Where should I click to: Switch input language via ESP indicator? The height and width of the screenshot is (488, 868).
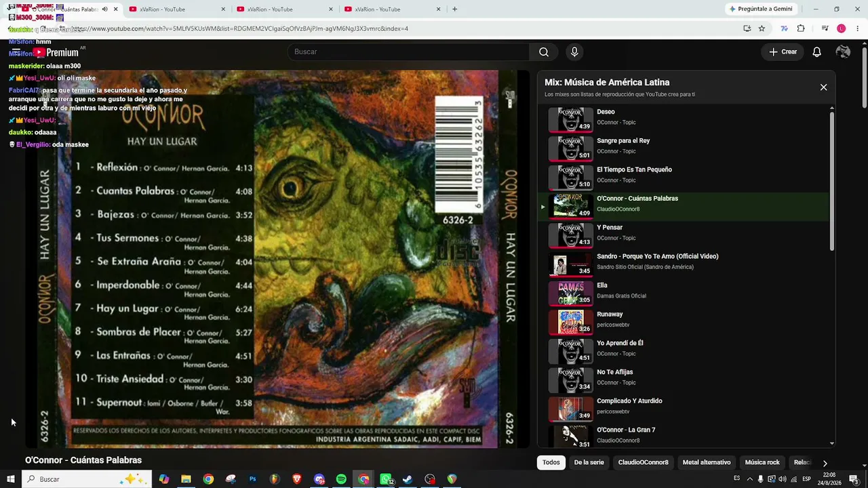click(806, 479)
